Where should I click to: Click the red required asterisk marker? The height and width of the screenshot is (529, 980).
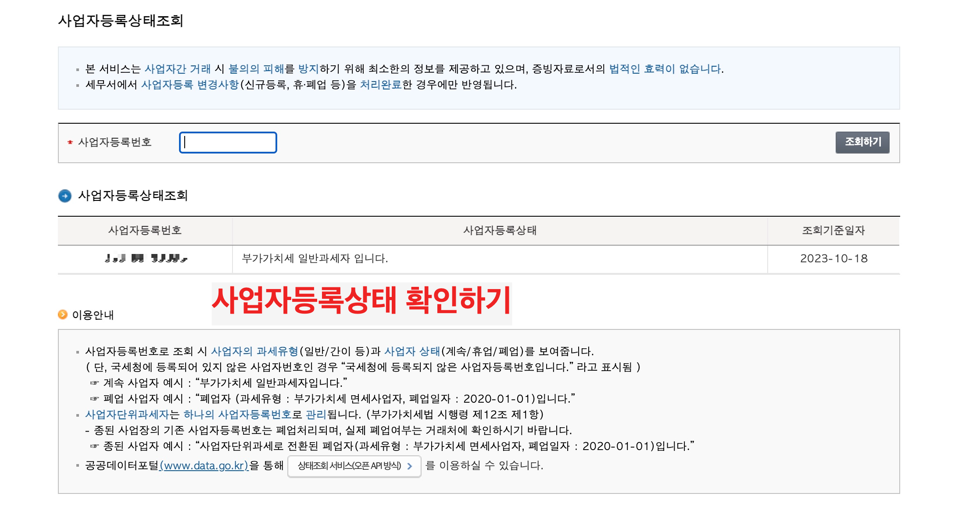tap(70, 142)
